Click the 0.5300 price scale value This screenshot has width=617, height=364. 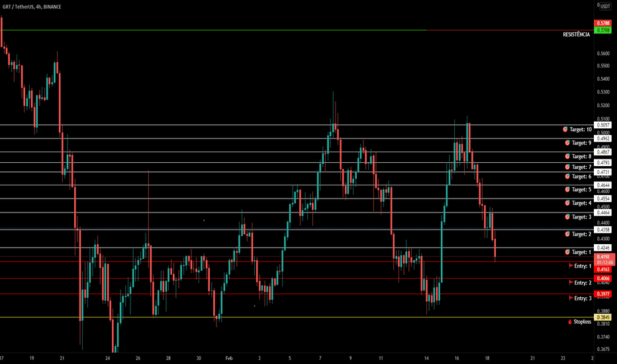tap(603, 92)
